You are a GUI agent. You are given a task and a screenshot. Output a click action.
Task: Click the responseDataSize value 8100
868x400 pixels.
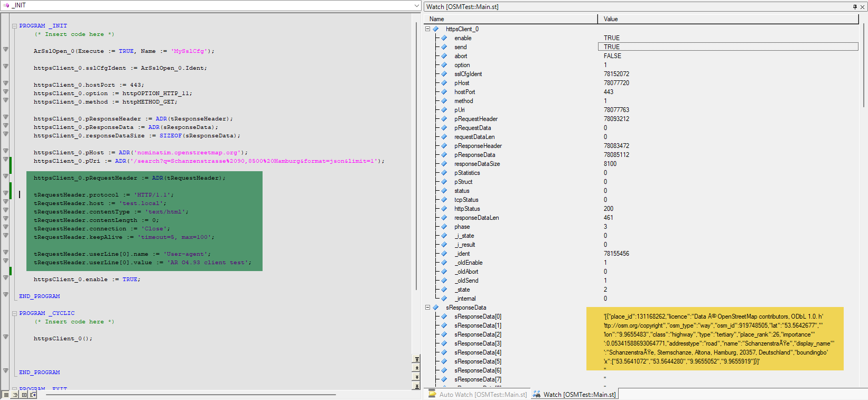click(610, 164)
